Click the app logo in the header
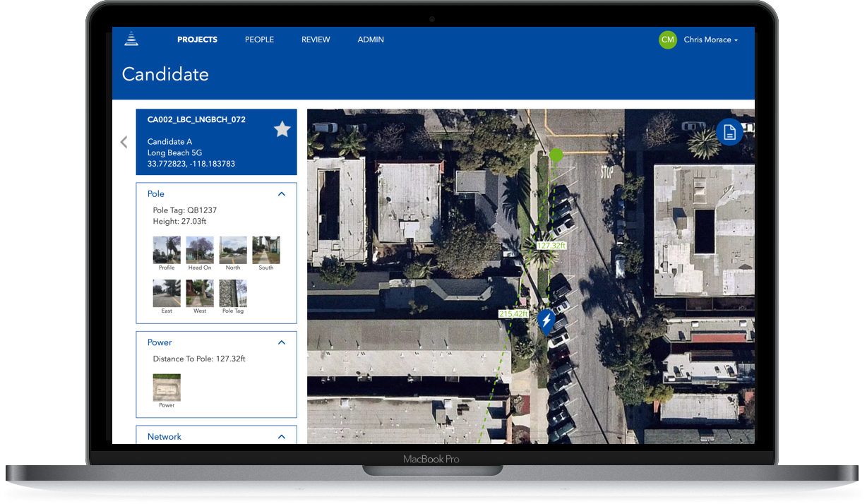 point(131,39)
